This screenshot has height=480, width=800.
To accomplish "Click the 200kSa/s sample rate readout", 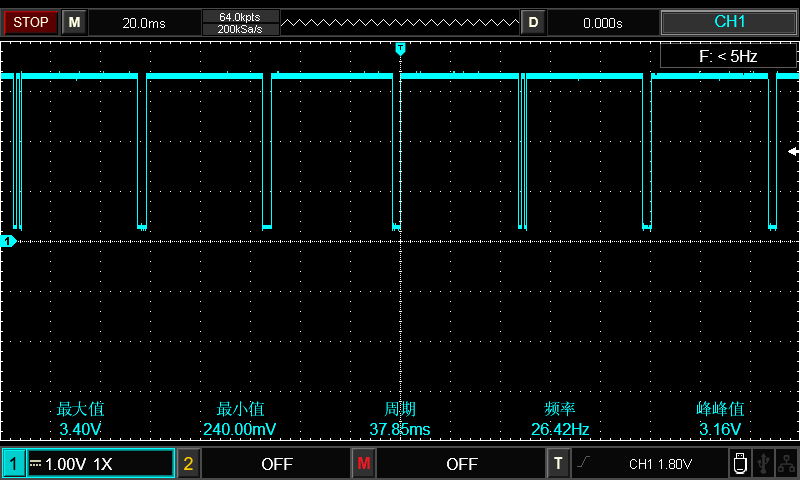I will pyautogui.click(x=240, y=29).
